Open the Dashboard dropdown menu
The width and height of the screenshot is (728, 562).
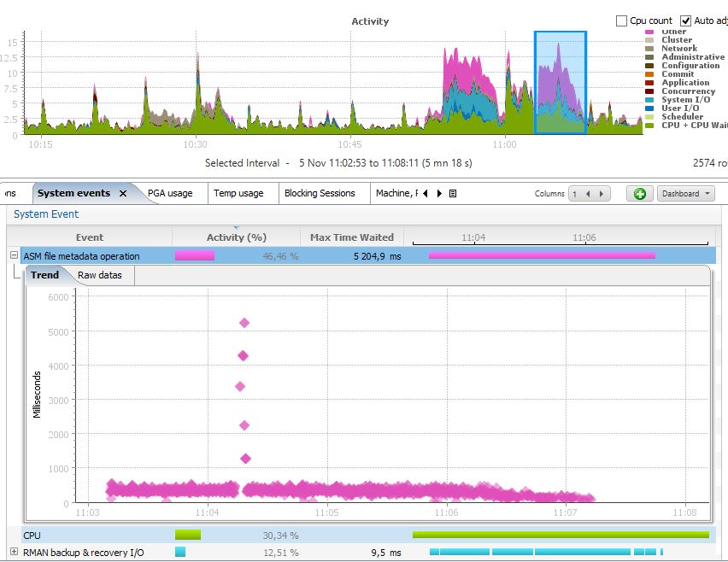[x=687, y=194]
